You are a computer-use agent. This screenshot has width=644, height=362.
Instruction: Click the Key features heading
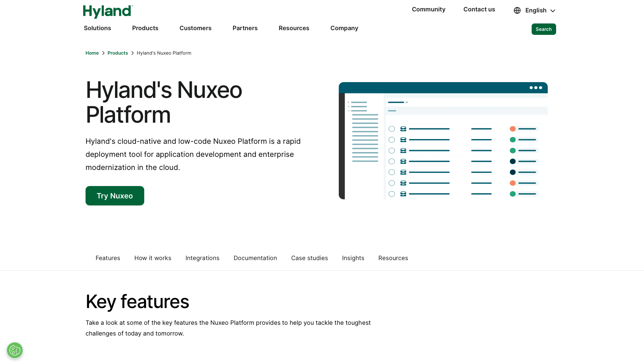(x=137, y=301)
